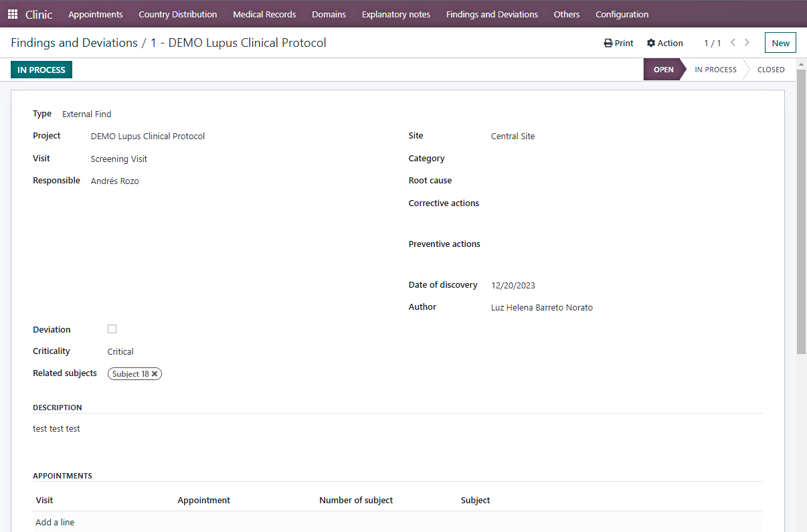The height and width of the screenshot is (532, 807).
Task: Remove the Subject 18 tag
Action: pos(155,373)
